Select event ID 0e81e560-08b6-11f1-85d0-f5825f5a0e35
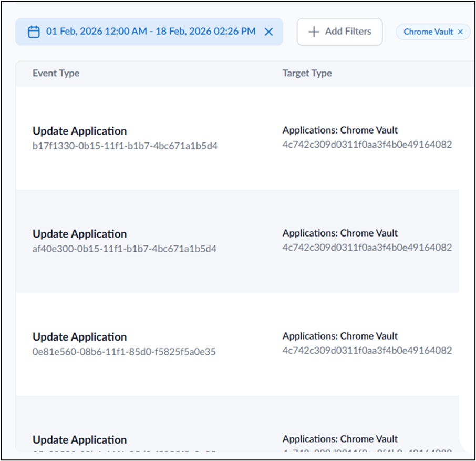Image resolution: width=476 pixels, height=461 pixels. (124, 352)
